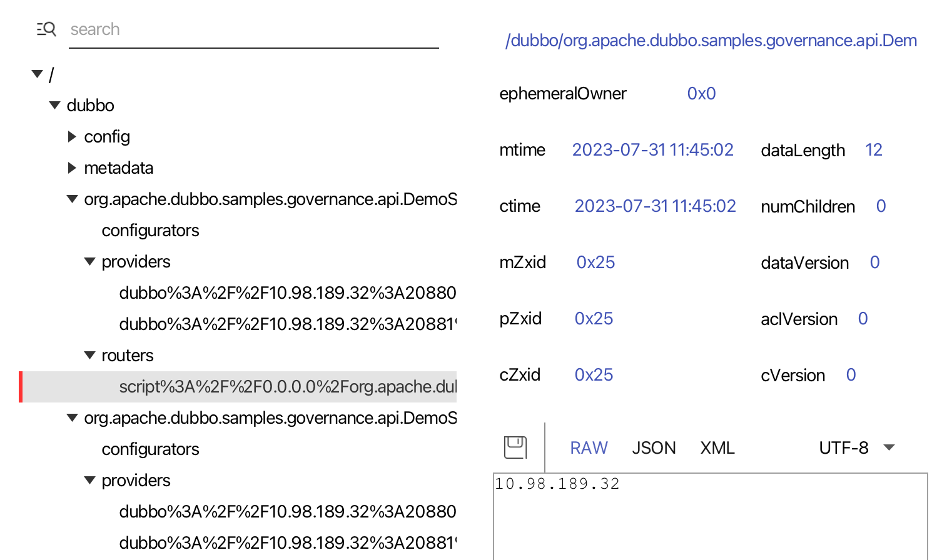Expand the metadata node
This screenshot has height=560, width=952.
[x=72, y=167]
